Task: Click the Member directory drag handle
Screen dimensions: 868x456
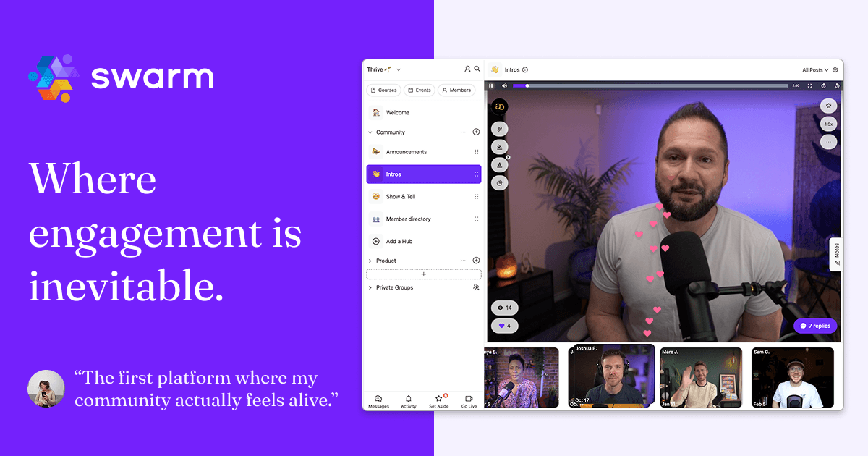Action: pos(476,219)
